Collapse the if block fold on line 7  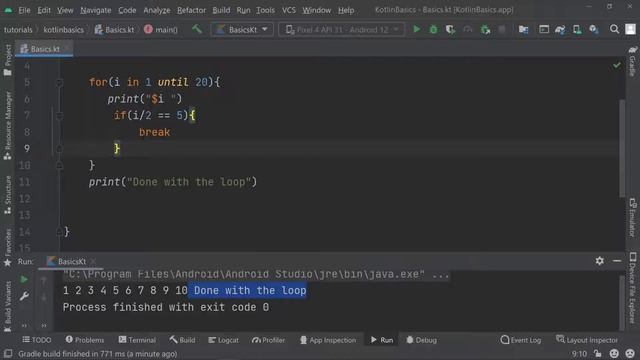point(60,116)
